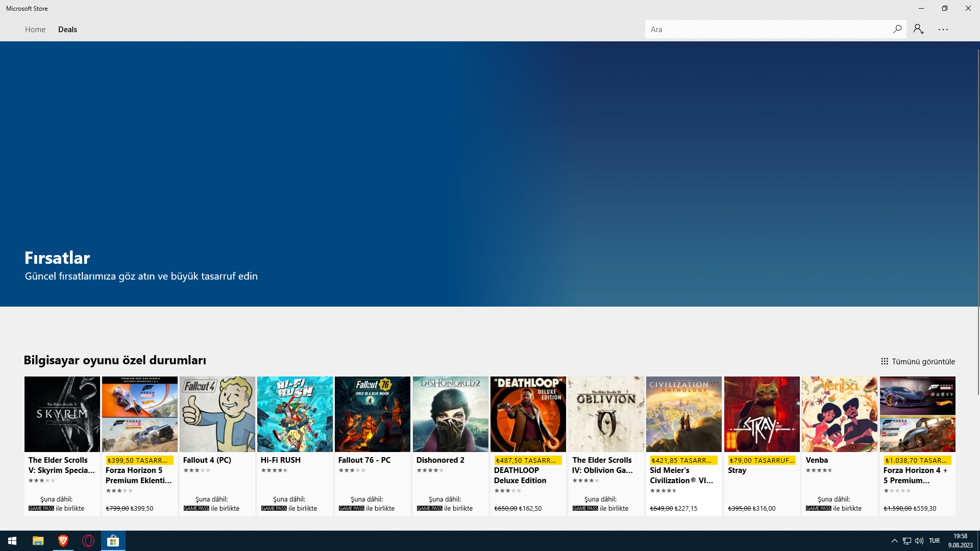Open Skyrim Special Edition game tile

(x=62, y=414)
